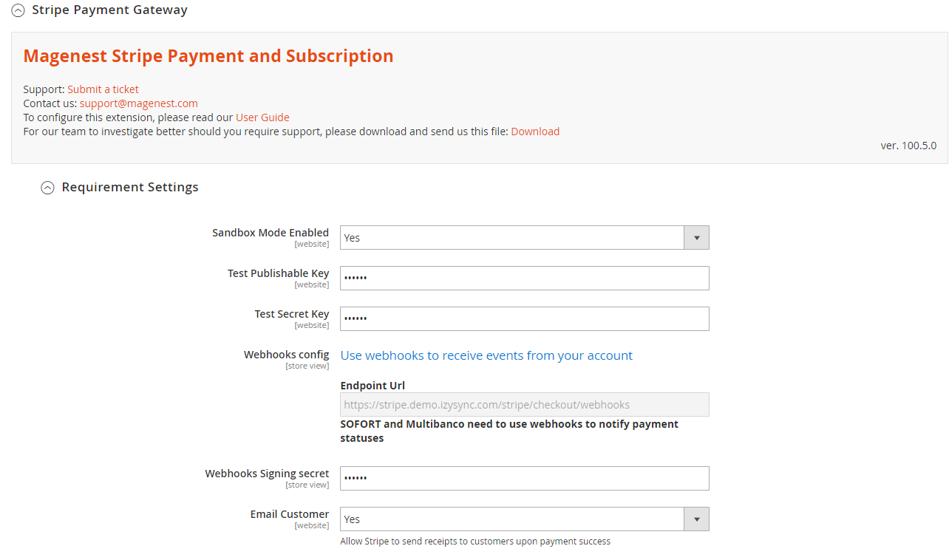Focus the Webhooks Signing secret field

[524, 479]
